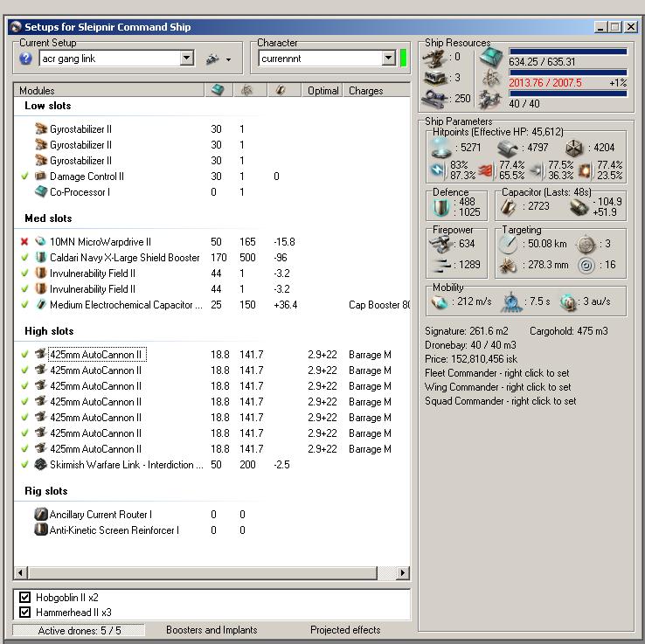The image size is (645, 644).
Task: Click the Skirmish Warfare Link module icon
Action: click(x=40, y=464)
